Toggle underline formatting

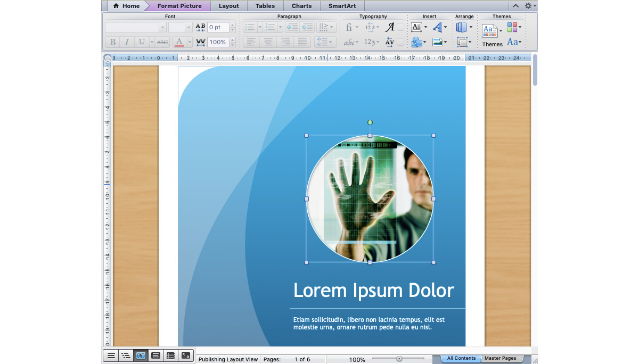[142, 42]
